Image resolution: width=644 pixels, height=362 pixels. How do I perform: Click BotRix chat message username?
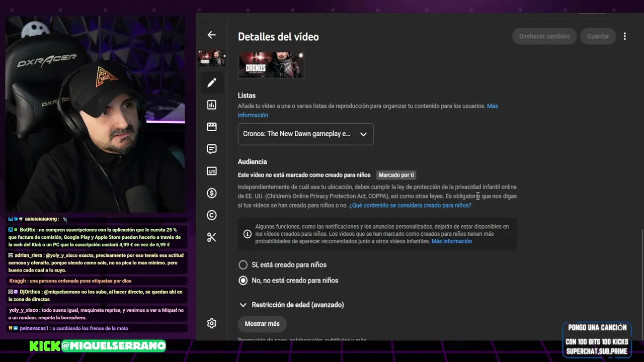[x=27, y=230]
